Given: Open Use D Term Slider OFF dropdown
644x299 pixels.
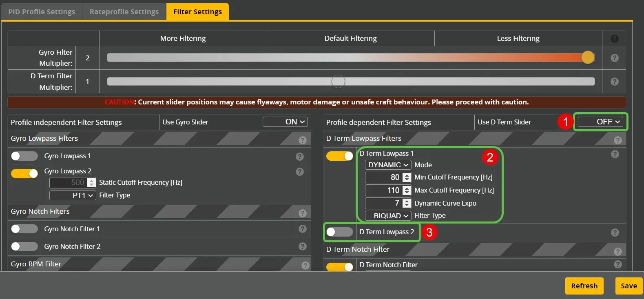Looking at the screenshot, I should 600,122.
